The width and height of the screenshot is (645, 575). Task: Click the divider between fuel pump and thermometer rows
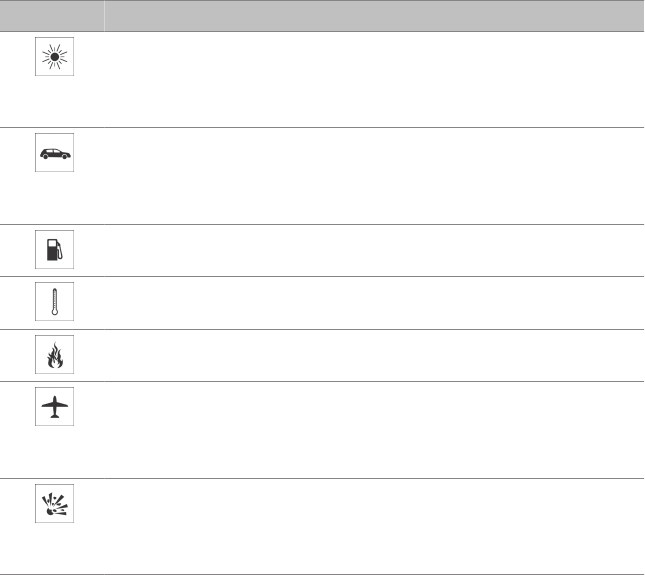(x=322, y=276)
